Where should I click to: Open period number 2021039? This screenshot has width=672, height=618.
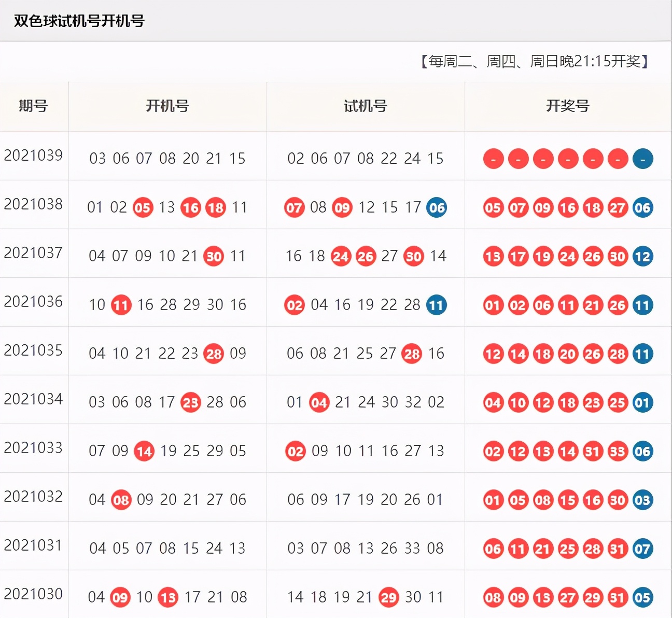[34, 155]
